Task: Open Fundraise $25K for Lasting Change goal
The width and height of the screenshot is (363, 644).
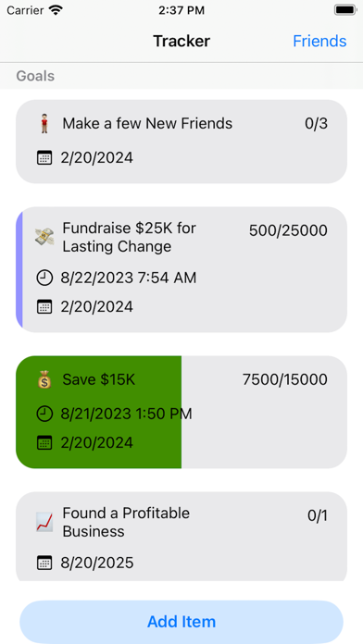Action: [x=181, y=269]
